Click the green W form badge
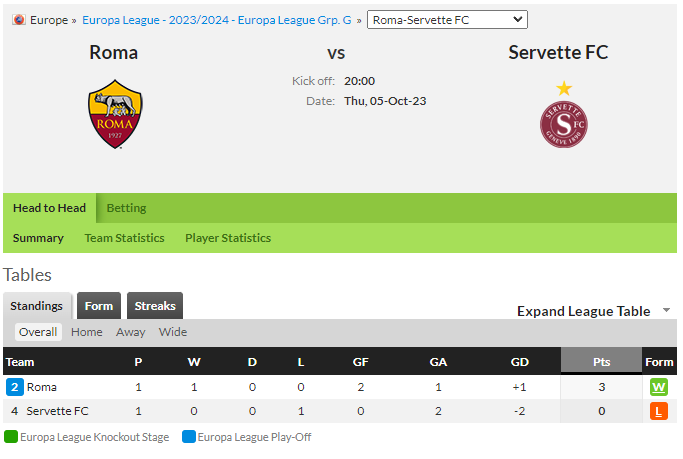The image size is (683, 459). point(659,387)
